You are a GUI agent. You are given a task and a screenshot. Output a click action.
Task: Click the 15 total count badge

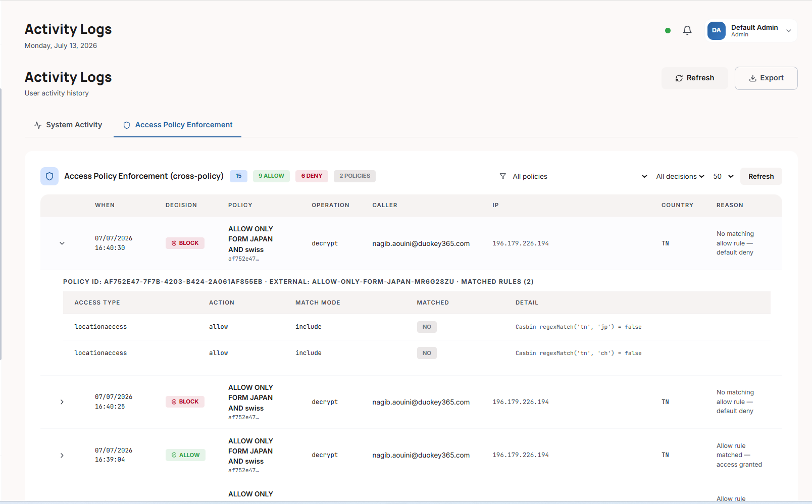[x=238, y=176]
